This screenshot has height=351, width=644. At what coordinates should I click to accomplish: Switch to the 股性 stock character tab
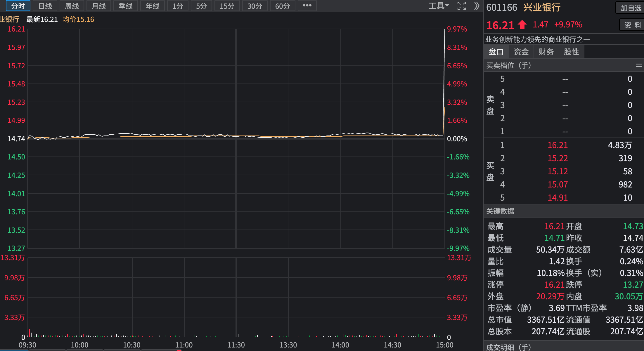(571, 52)
